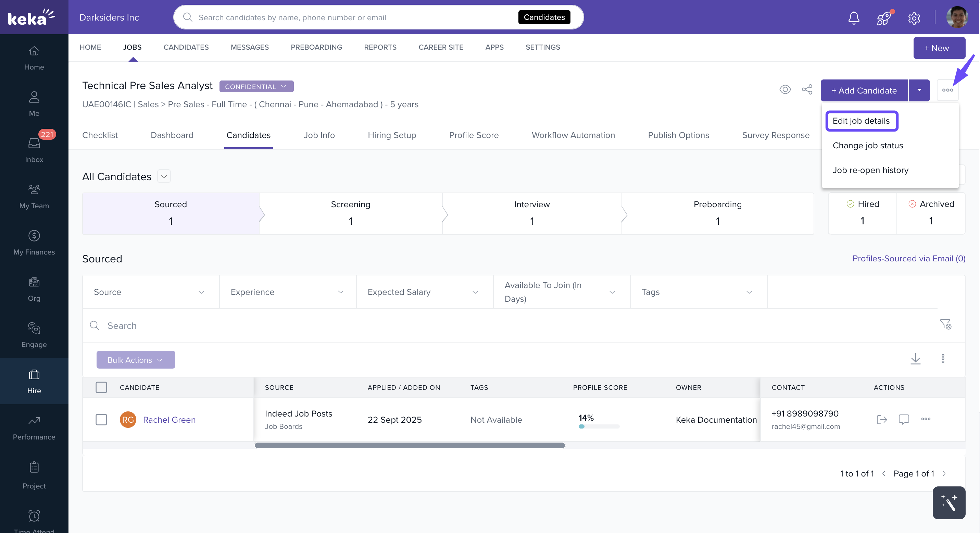980x533 pixels.
Task: Click the share job icon
Action: 807,90
